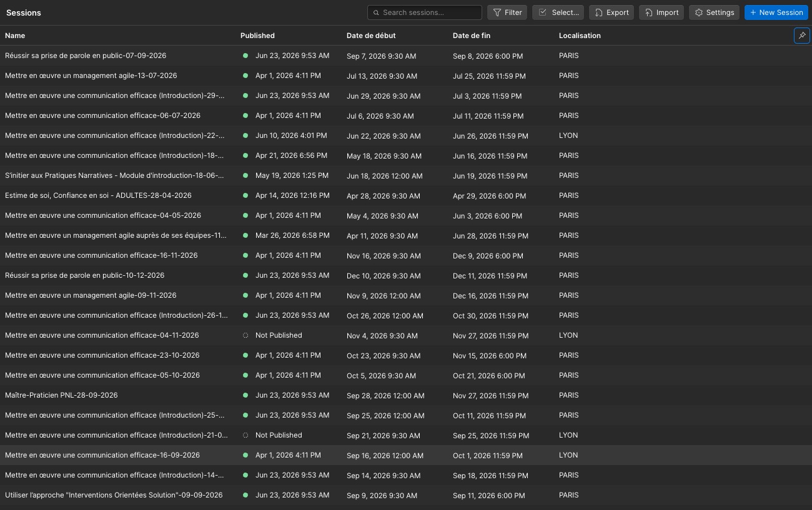Create a New Session
Image resolution: width=812 pixels, height=510 pixels.
(x=776, y=12)
